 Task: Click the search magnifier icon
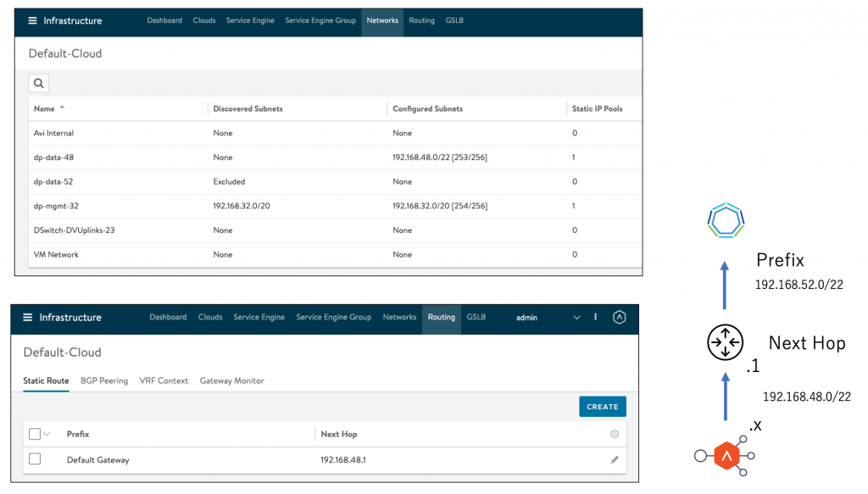pos(39,83)
